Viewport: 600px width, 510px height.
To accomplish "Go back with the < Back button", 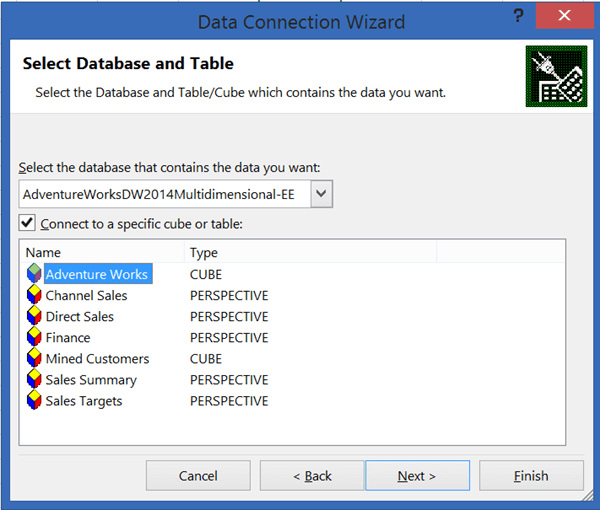I will coord(312,476).
